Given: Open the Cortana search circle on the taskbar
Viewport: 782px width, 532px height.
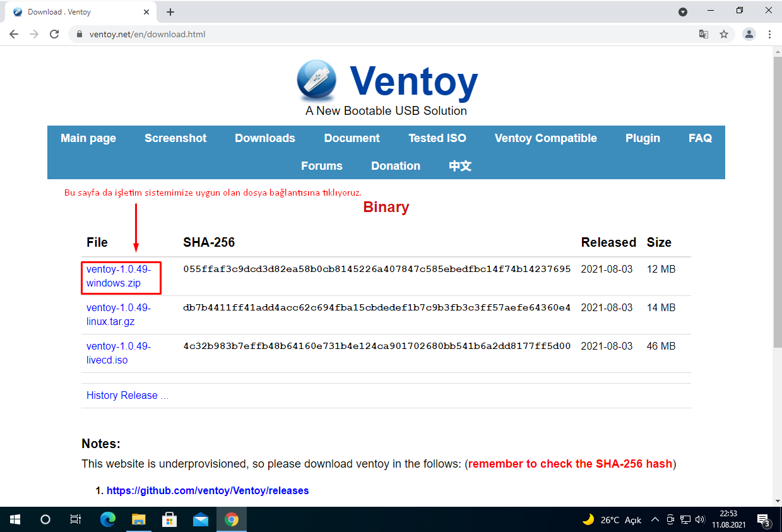Looking at the screenshot, I should pyautogui.click(x=45, y=519).
